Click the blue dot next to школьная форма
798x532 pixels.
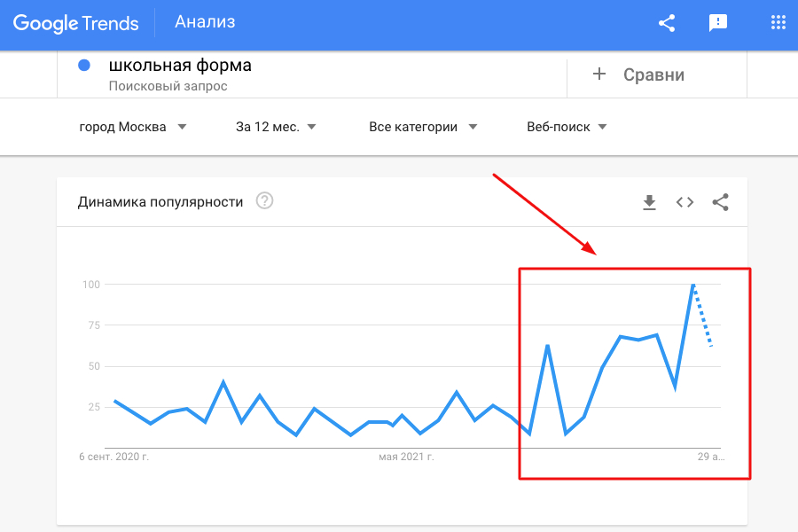point(85,65)
